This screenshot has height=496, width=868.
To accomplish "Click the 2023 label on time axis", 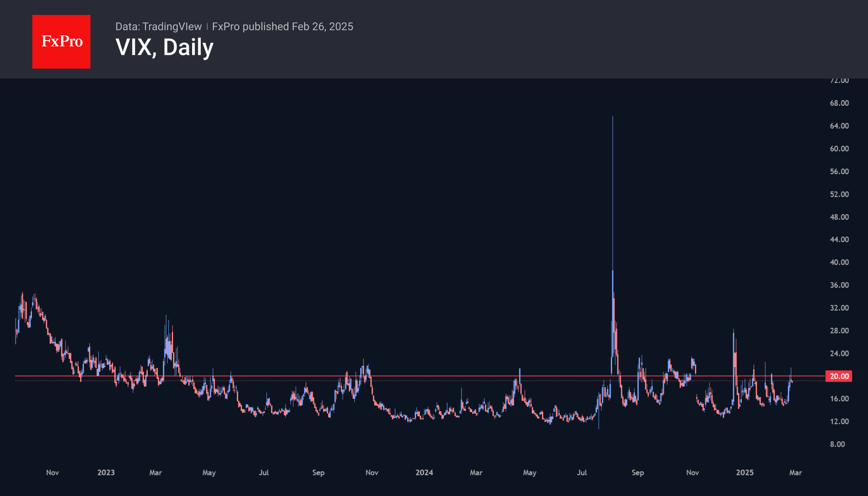I will (x=106, y=472).
